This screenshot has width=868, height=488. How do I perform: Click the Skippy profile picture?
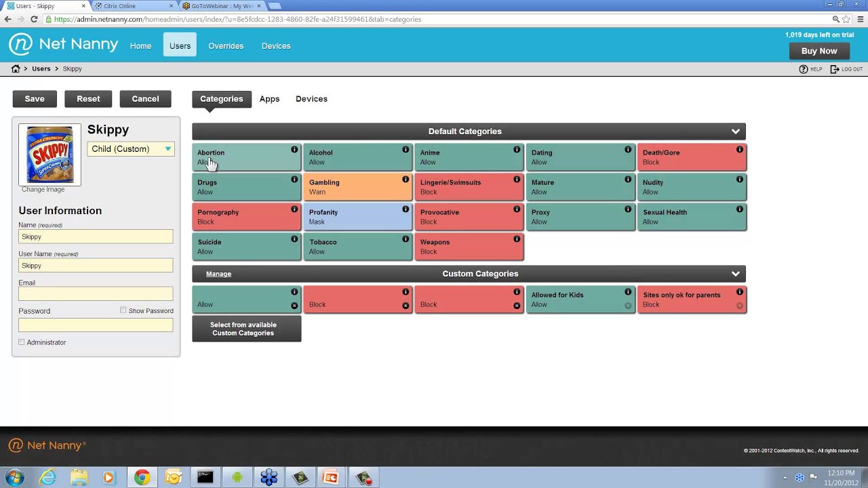click(50, 155)
